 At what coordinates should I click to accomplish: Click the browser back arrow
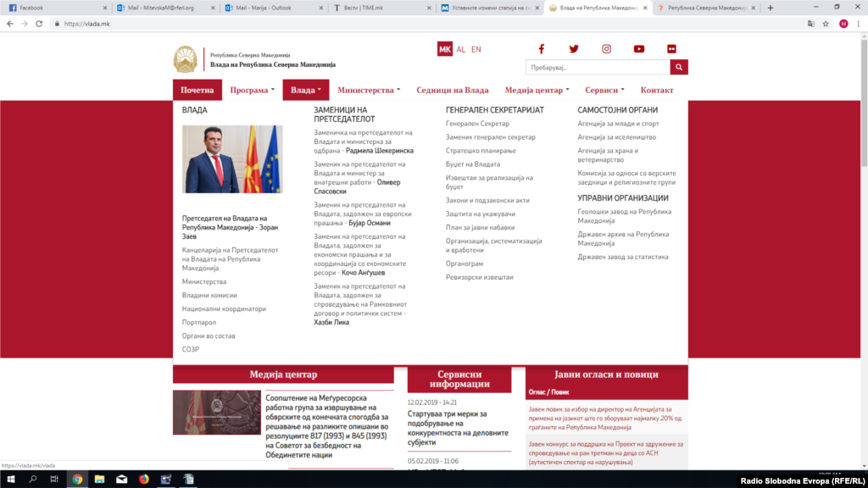point(10,24)
